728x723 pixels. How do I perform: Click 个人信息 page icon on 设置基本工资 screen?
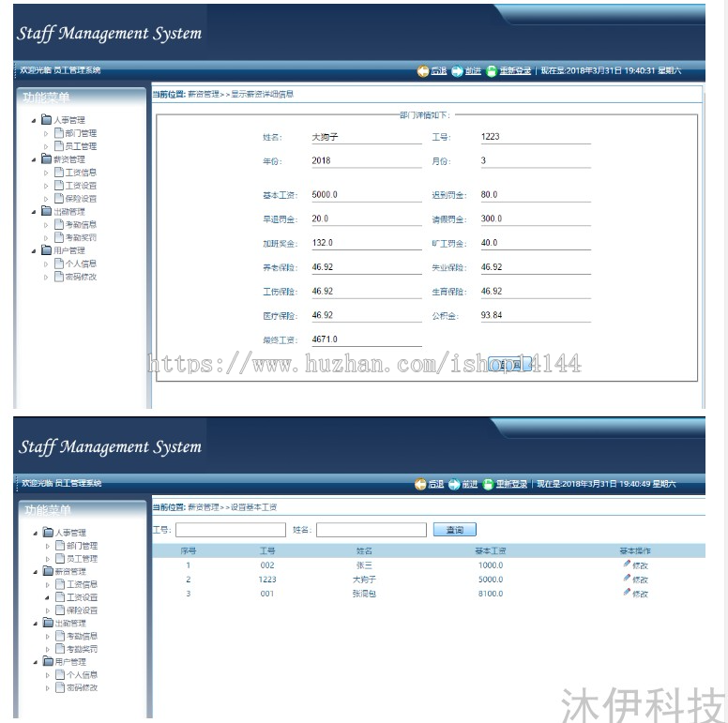pyautogui.click(x=60, y=674)
